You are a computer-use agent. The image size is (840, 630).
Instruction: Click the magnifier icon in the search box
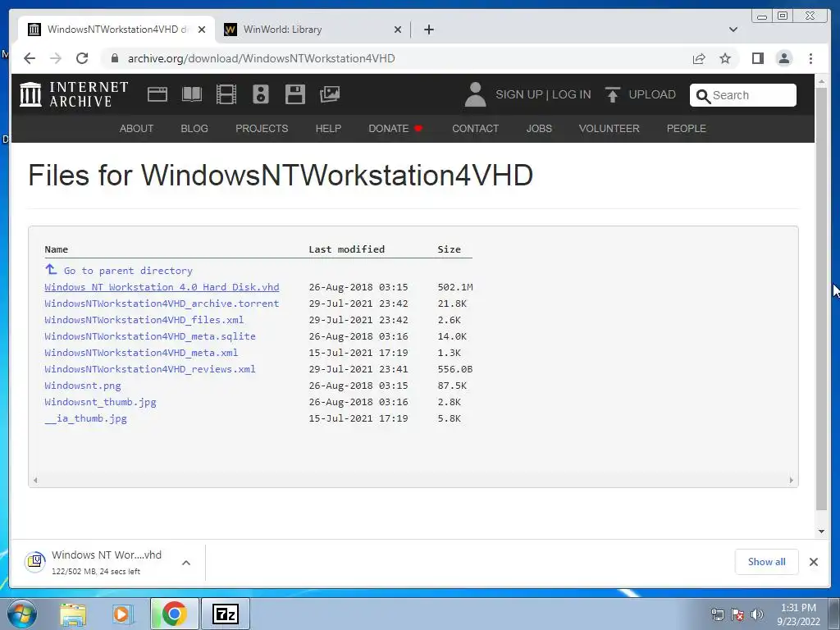[703, 96]
